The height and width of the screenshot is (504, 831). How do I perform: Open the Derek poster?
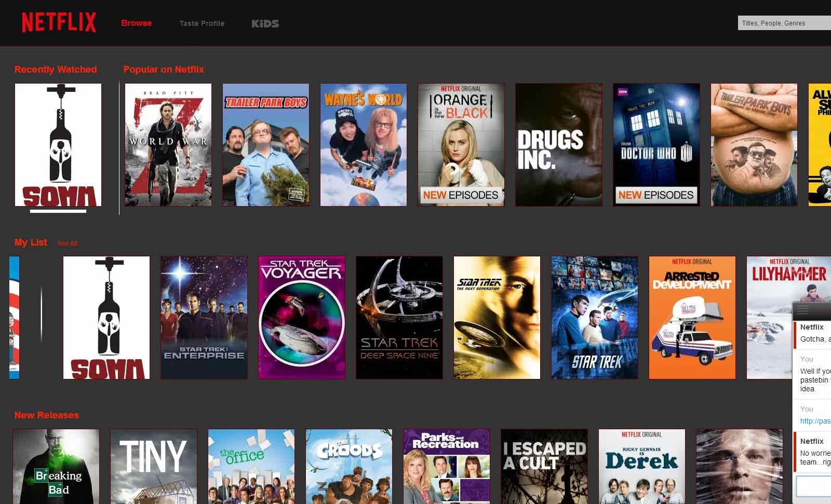[642, 466]
